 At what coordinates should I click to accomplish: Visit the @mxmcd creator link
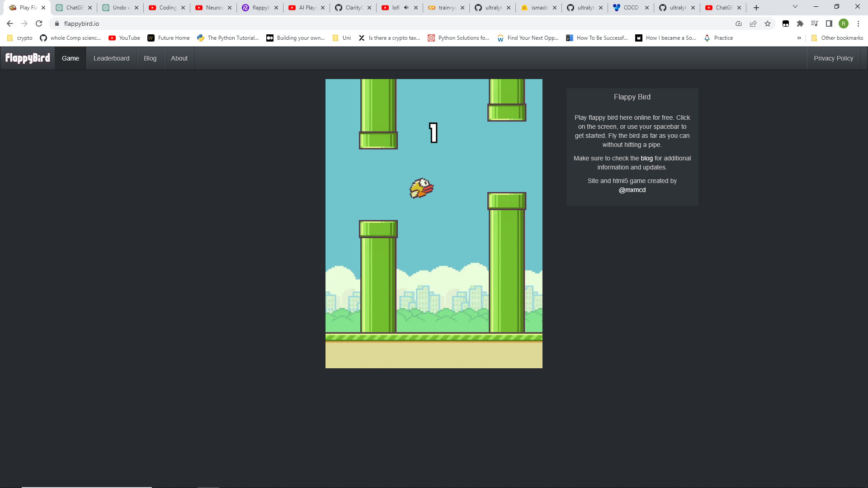(632, 190)
